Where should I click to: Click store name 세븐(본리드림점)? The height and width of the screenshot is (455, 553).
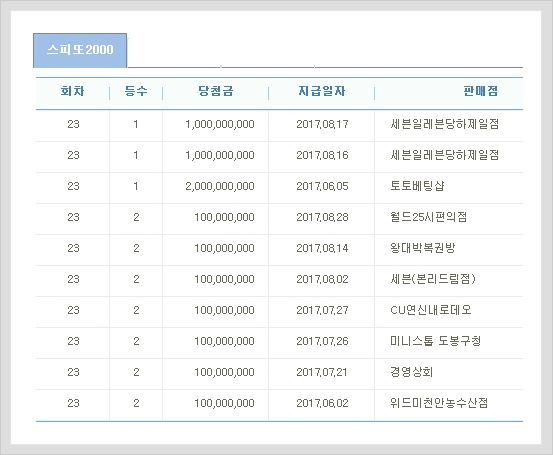[433, 279]
